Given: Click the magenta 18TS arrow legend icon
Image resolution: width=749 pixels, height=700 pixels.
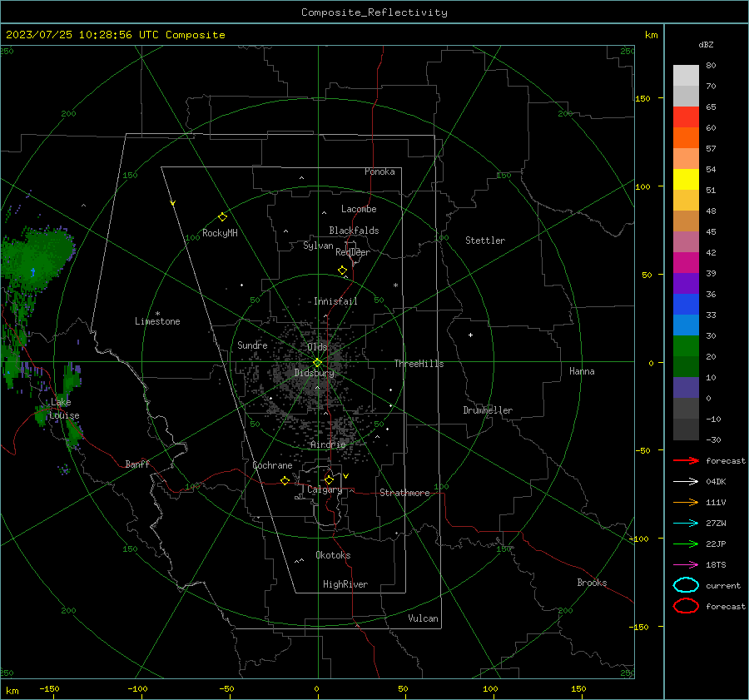Looking at the screenshot, I should pos(686,565).
